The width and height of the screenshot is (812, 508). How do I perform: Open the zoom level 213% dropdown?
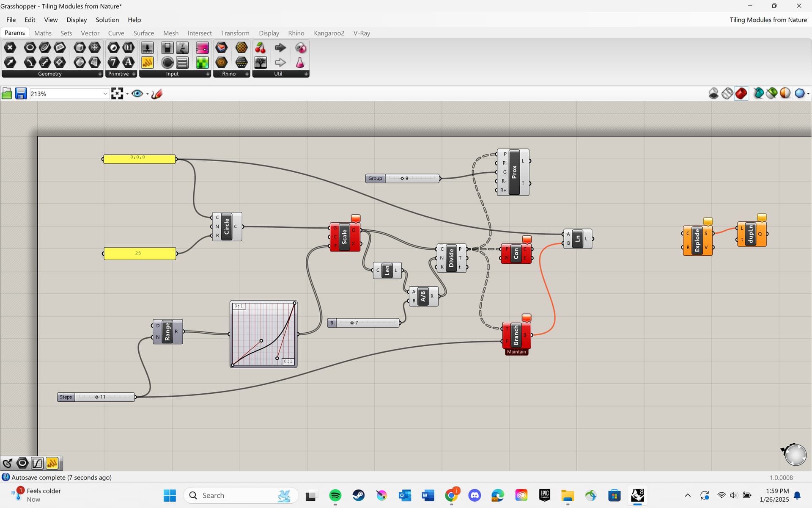point(105,94)
